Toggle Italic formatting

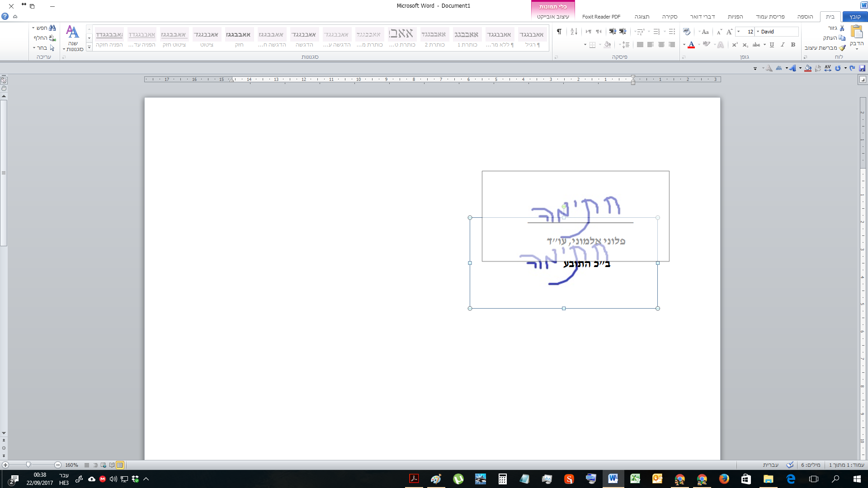(x=782, y=45)
